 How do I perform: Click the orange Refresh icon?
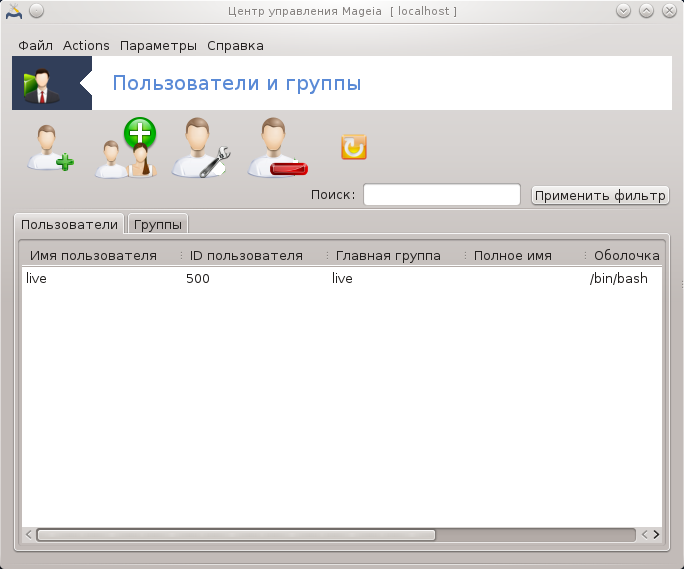click(354, 147)
